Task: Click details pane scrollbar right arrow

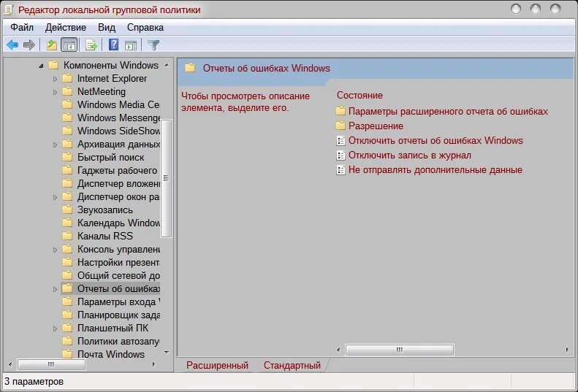Action: [567, 350]
